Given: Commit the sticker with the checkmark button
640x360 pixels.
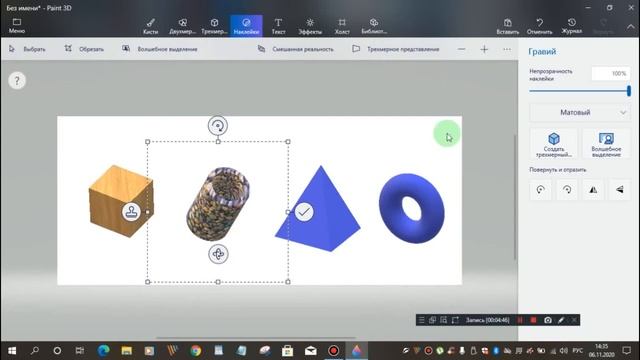Looking at the screenshot, I should [304, 212].
